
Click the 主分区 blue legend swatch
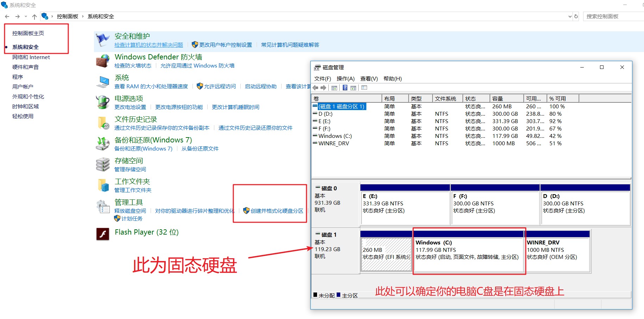coord(339,295)
